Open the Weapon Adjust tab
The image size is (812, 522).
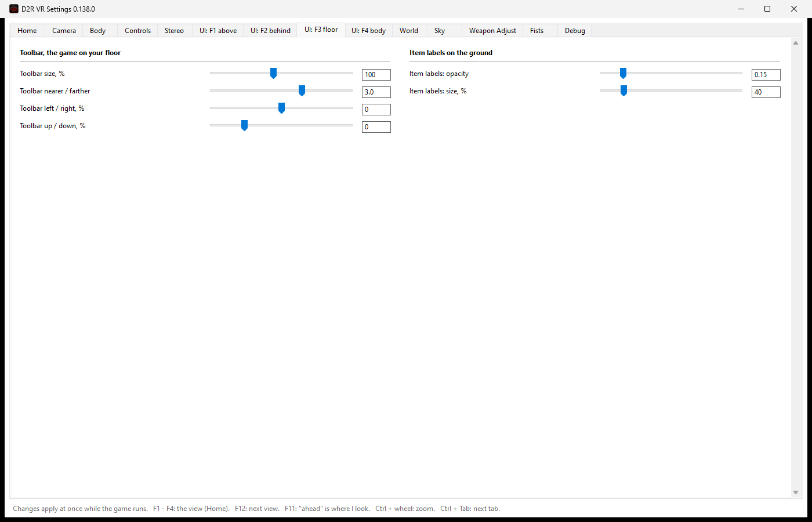pyautogui.click(x=492, y=31)
